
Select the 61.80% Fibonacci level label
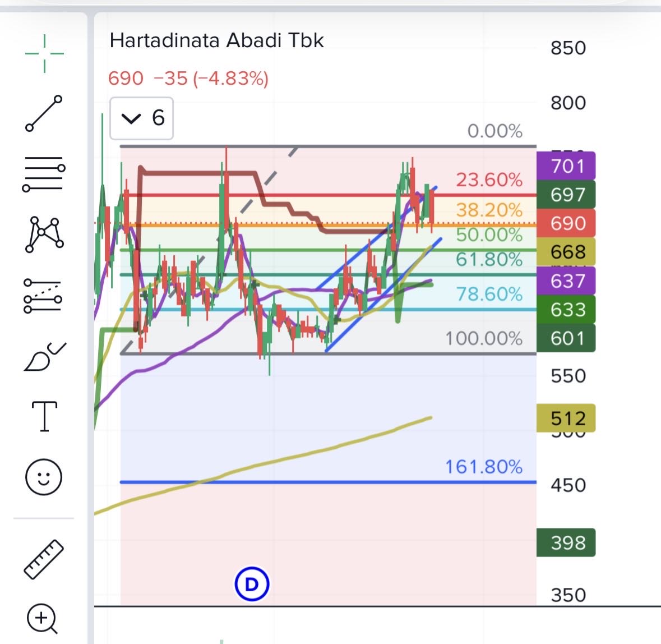pos(489,259)
